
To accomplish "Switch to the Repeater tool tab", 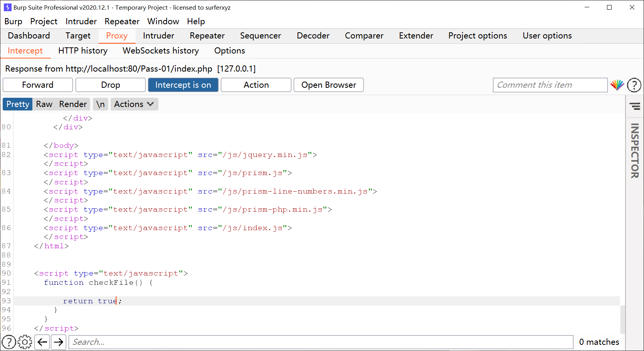I will point(207,36).
